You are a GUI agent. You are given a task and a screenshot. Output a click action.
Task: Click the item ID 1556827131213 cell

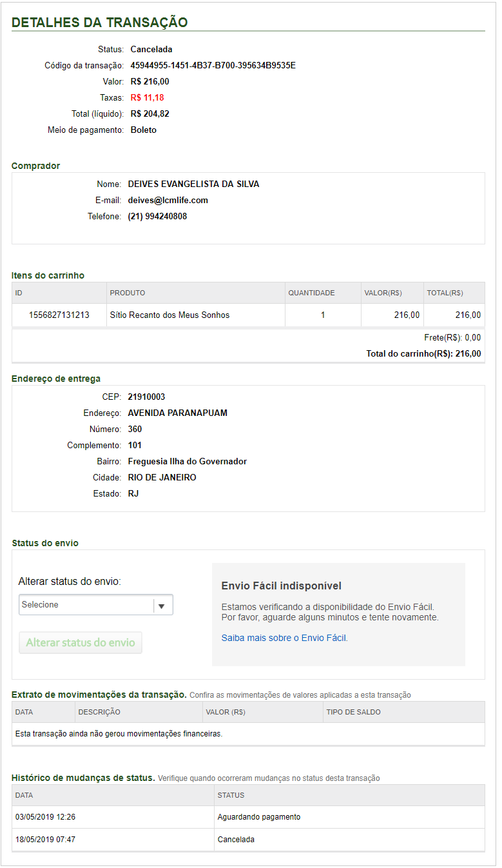pos(59,315)
